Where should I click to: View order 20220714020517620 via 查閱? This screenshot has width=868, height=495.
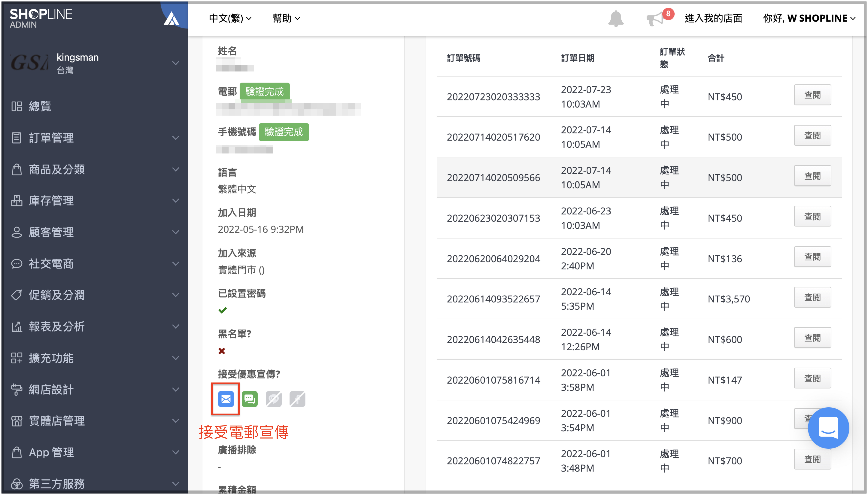click(812, 135)
